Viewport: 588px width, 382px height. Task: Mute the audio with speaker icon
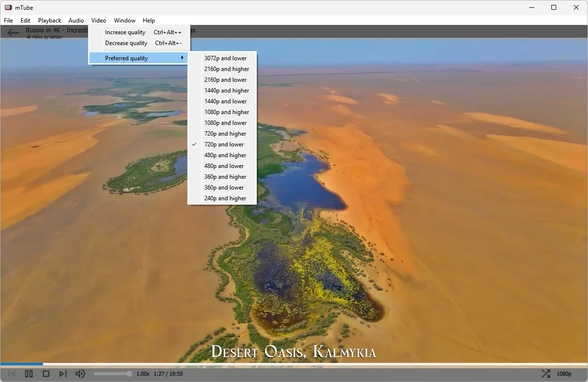80,374
